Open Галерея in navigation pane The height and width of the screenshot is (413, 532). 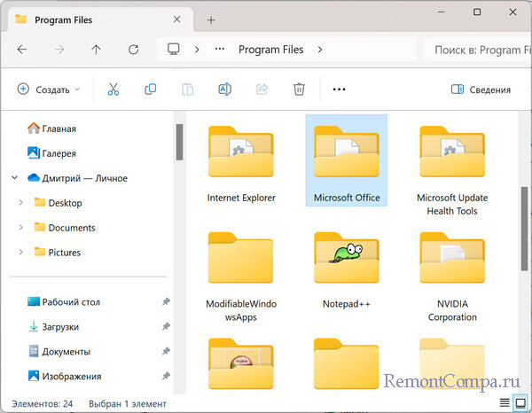click(x=51, y=153)
